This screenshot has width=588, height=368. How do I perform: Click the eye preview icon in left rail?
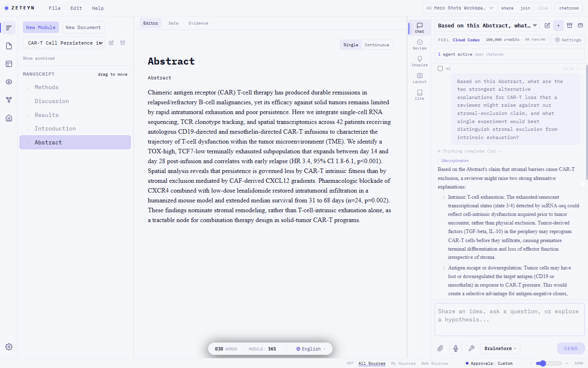coord(9,82)
